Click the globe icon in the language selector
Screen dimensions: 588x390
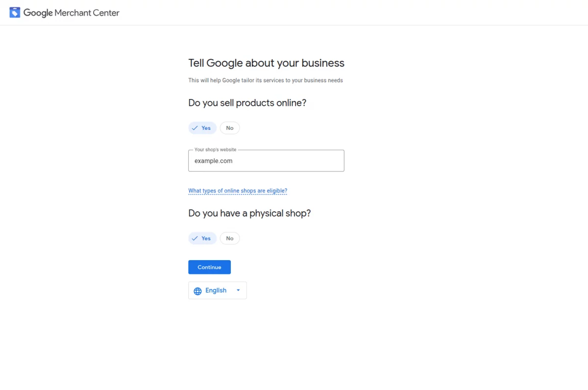point(197,290)
